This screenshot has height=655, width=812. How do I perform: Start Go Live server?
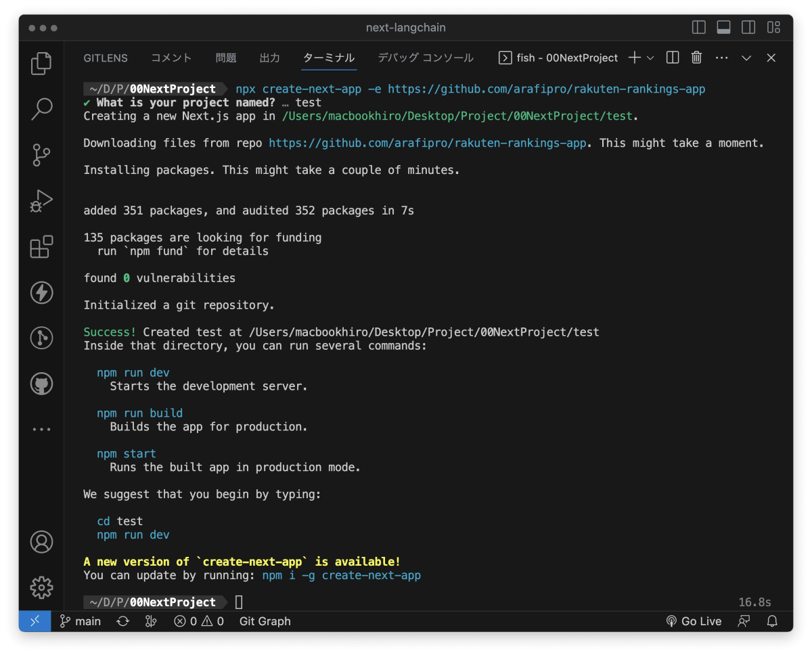694,621
